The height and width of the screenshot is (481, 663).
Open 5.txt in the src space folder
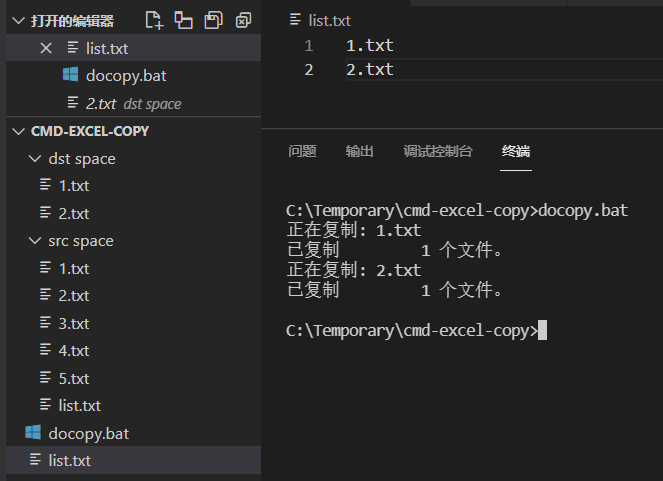73,378
